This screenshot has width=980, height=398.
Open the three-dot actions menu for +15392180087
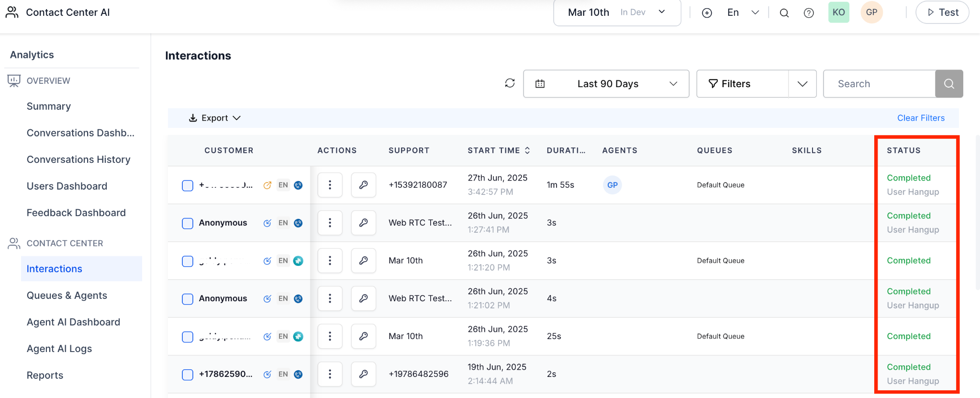[x=330, y=185]
